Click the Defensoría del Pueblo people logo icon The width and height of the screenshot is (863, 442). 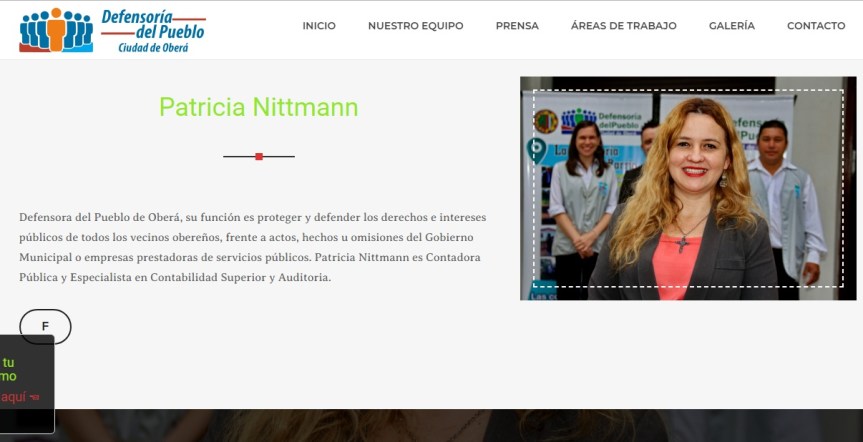tap(56, 30)
